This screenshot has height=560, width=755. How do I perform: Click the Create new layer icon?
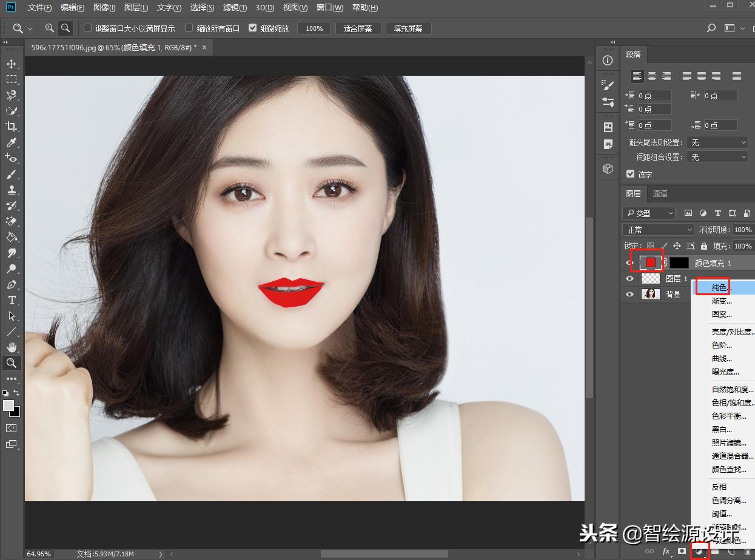[731, 552]
